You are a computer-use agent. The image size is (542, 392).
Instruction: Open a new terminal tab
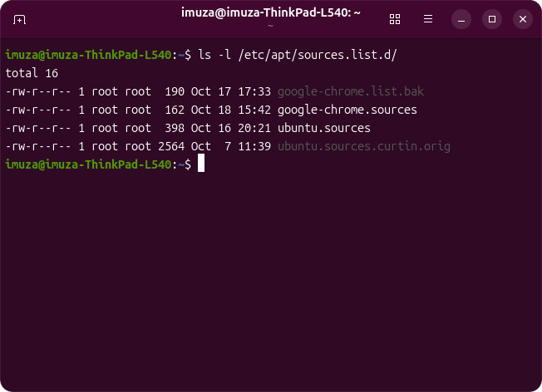[20, 18]
